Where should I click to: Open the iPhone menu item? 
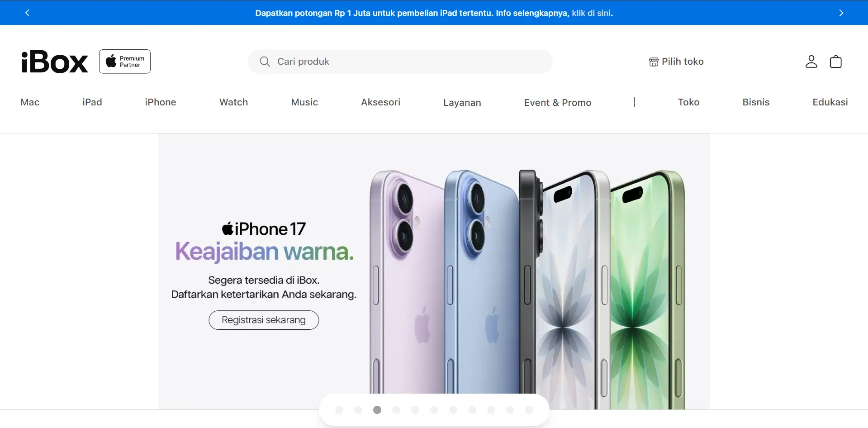(x=161, y=102)
